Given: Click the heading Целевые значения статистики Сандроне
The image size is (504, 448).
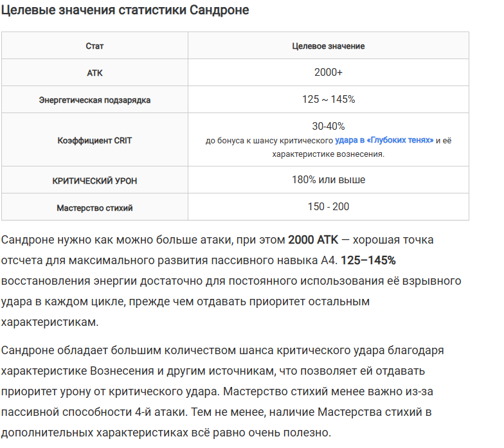Looking at the screenshot, I should [x=125, y=10].
